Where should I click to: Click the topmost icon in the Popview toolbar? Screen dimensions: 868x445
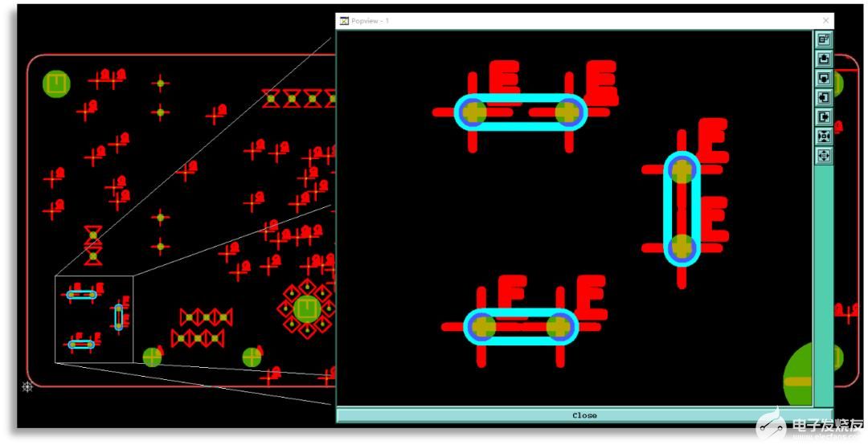pos(824,39)
